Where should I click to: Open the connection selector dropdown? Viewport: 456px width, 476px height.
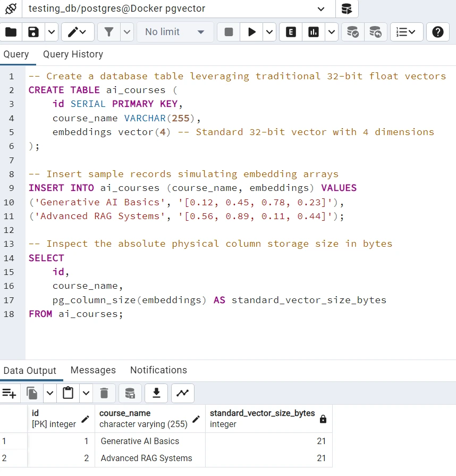[179, 9]
